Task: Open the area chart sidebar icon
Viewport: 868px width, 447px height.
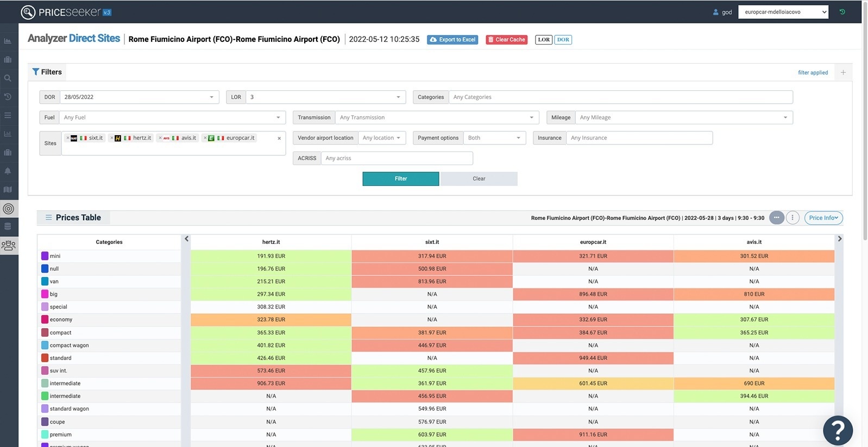Action: point(8,41)
